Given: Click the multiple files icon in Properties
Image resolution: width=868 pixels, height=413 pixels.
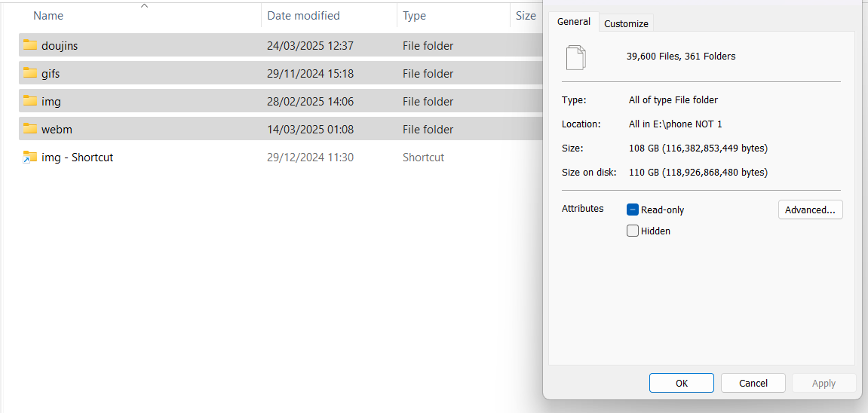Looking at the screenshot, I should coord(575,57).
